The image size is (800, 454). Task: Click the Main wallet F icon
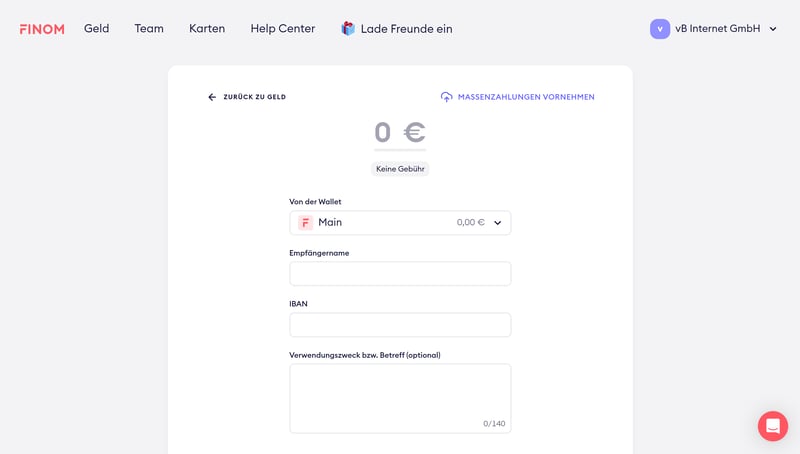click(x=306, y=223)
